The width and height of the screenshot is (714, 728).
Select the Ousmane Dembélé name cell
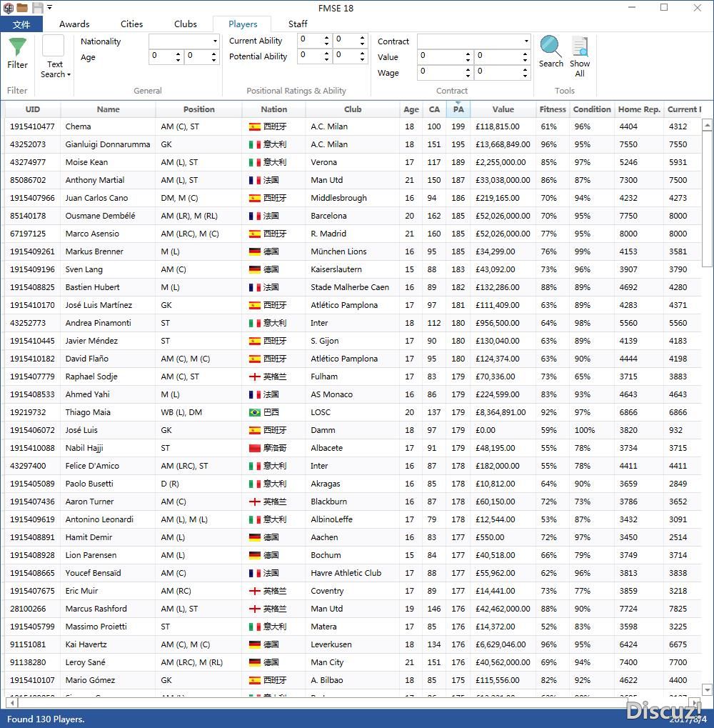(108, 216)
